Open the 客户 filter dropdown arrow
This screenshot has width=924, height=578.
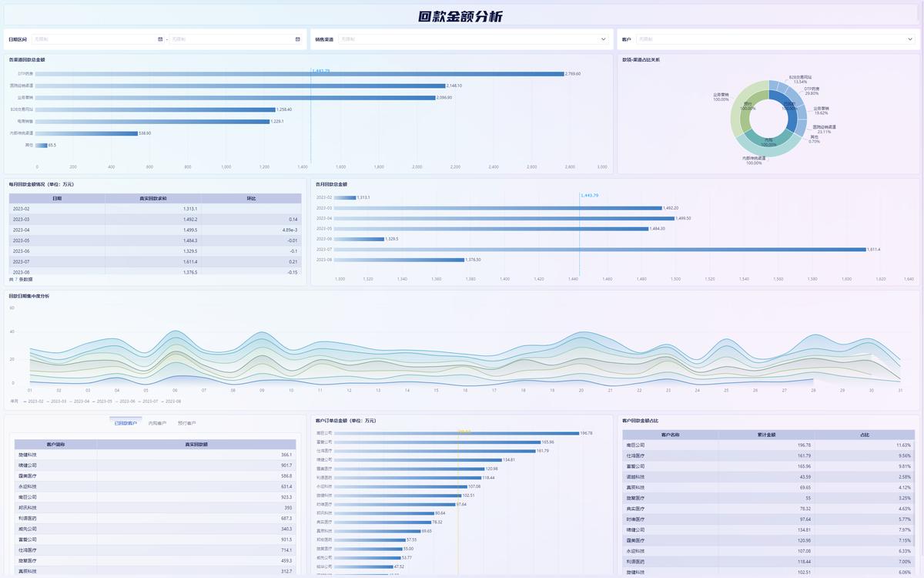point(909,39)
